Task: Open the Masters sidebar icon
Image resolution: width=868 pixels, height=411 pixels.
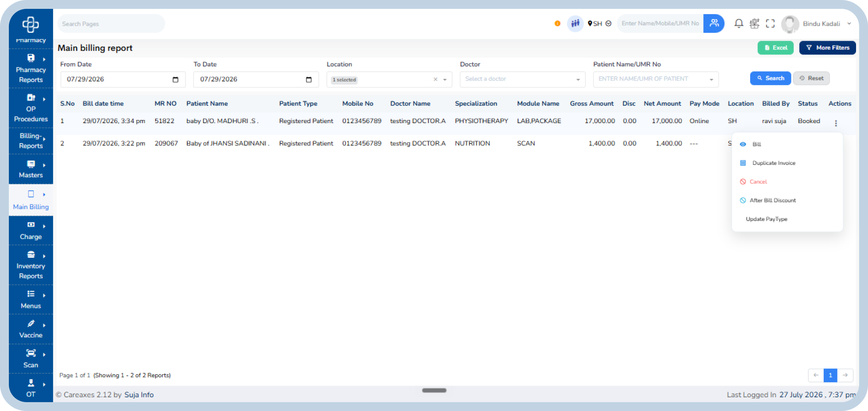Action: (x=31, y=164)
